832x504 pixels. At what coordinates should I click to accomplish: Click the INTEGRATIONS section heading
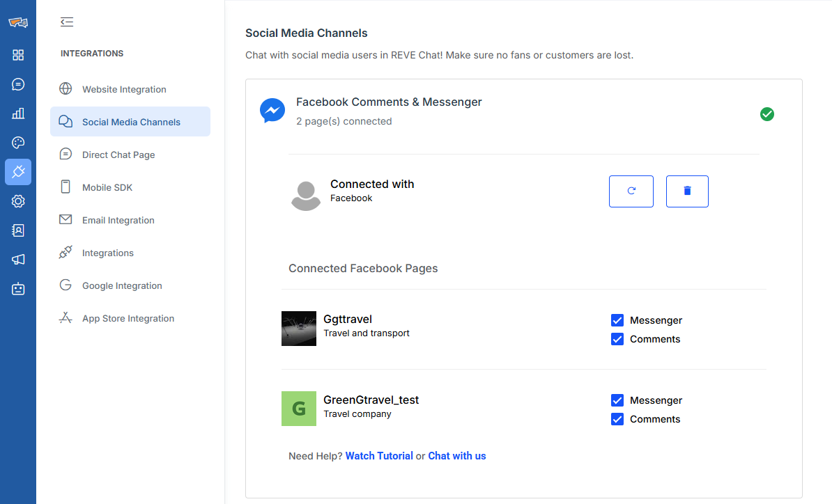pos(92,54)
